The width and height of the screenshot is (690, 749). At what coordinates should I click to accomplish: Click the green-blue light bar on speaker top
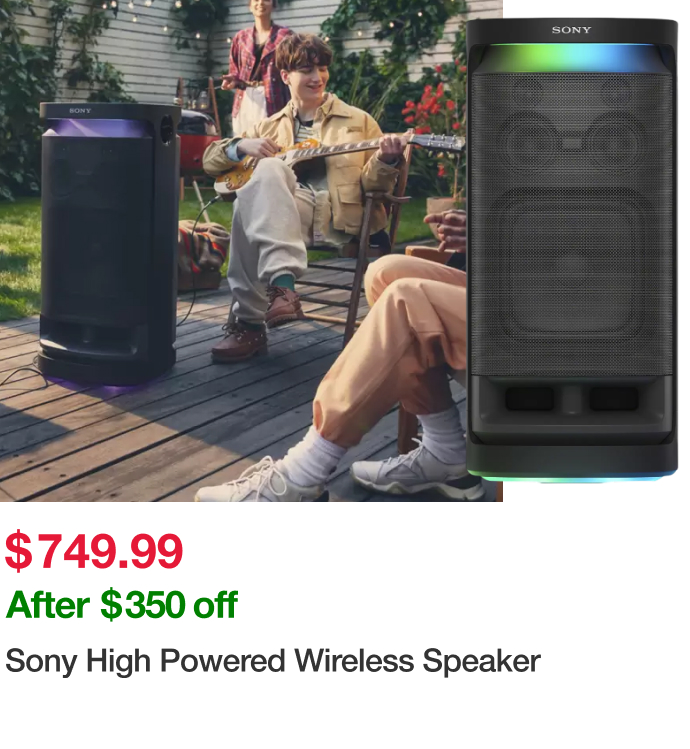tap(571, 58)
